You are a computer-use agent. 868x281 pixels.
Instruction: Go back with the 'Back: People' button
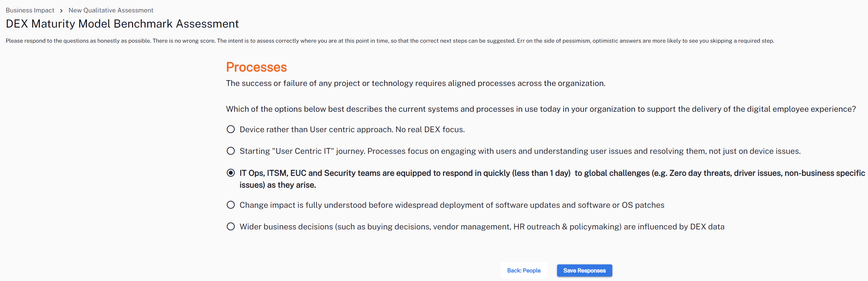point(524,270)
